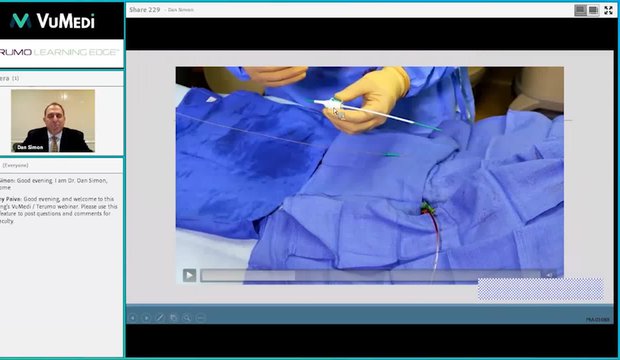Go to next slide arrow
This screenshot has width=620, height=360.
(146, 318)
